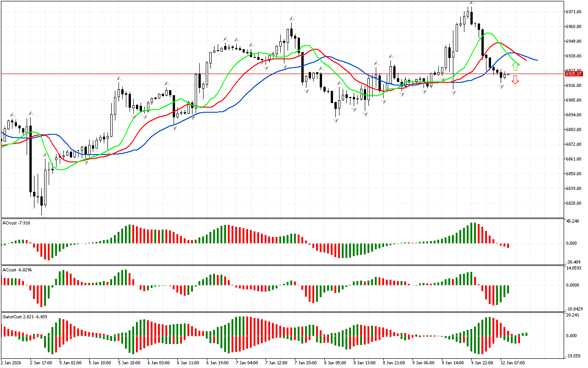The width and height of the screenshot is (588, 368).
Task: Click the red down arrow below latest candle
Action: click(515, 80)
